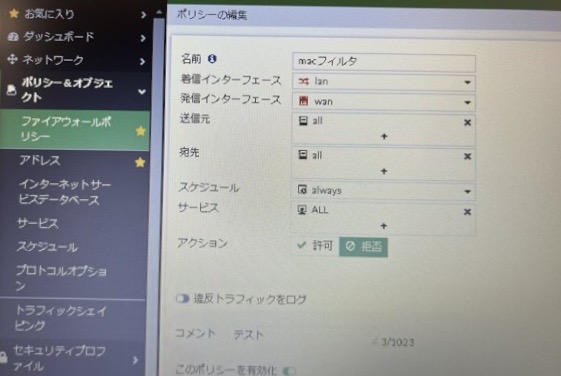Remove all entry from 送信元
This screenshot has width=561, height=376.
(x=467, y=123)
